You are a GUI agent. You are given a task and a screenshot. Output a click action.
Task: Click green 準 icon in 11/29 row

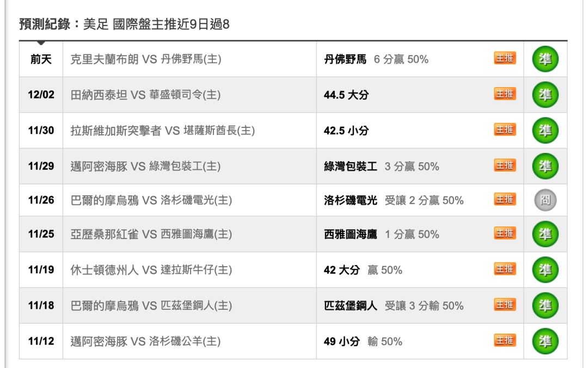tap(545, 166)
